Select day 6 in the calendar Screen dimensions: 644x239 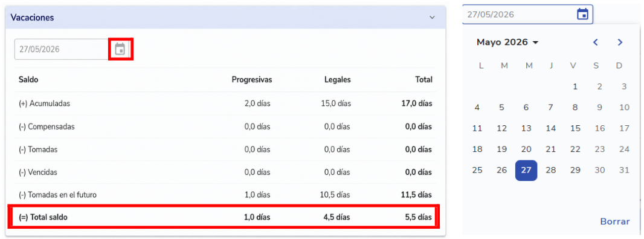click(x=526, y=107)
